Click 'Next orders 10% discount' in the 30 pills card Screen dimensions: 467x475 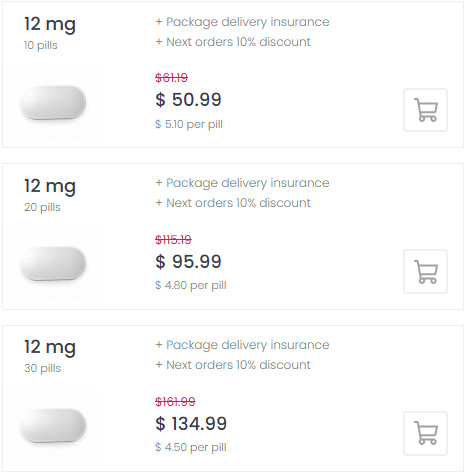pyautogui.click(x=238, y=365)
